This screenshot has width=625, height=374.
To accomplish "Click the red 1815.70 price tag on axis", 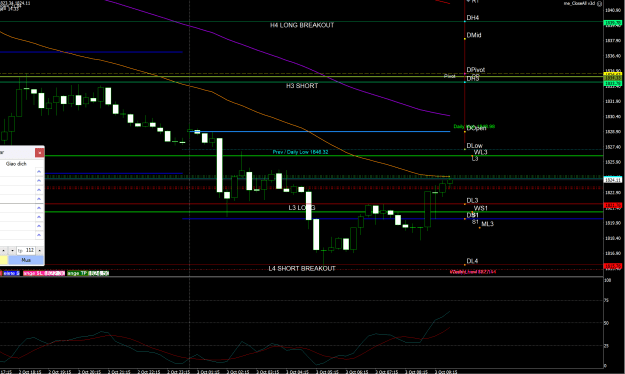I will coord(613,266).
